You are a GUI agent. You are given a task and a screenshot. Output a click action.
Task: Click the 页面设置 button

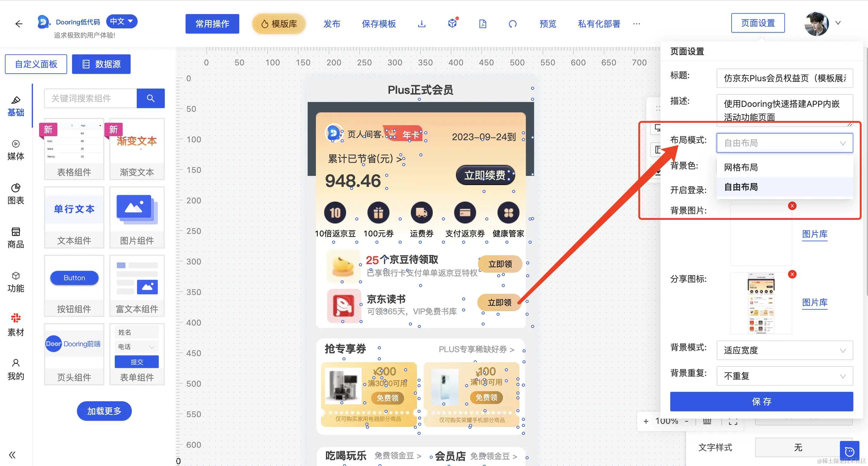(x=758, y=23)
